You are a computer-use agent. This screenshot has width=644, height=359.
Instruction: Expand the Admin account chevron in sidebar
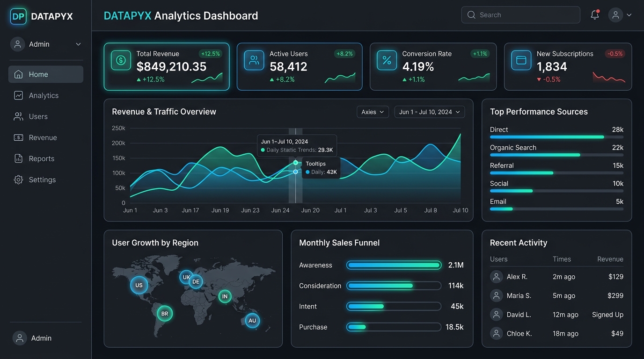[78, 44]
